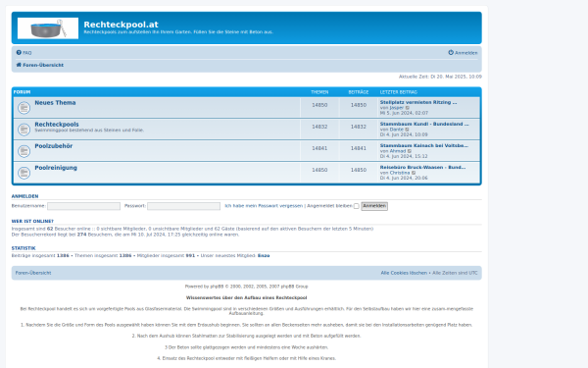The image size is (588, 368).
Task: Click the Neues Thema forum status icon
Action: click(x=24, y=108)
